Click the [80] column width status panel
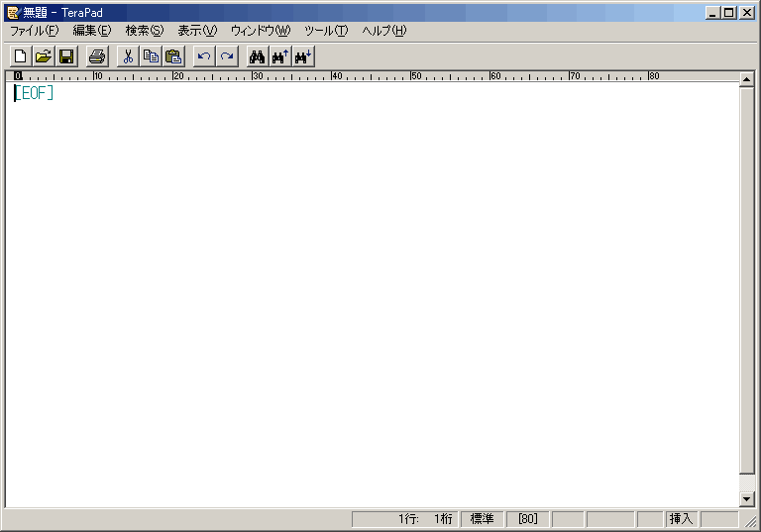Screen dimensions: 761x532 coord(528,519)
